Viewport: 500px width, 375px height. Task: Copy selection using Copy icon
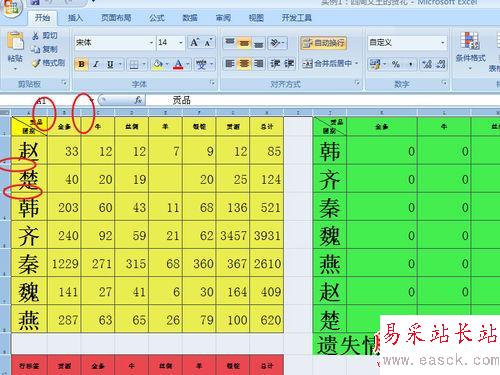click(x=36, y=49)
